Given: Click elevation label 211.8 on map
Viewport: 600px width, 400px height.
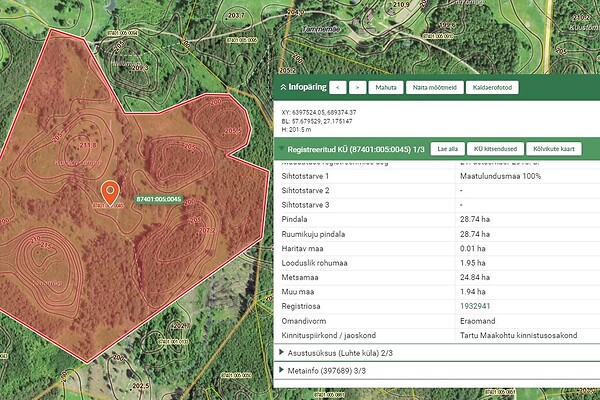Looking at the screenshot, I should click(88, 145).
